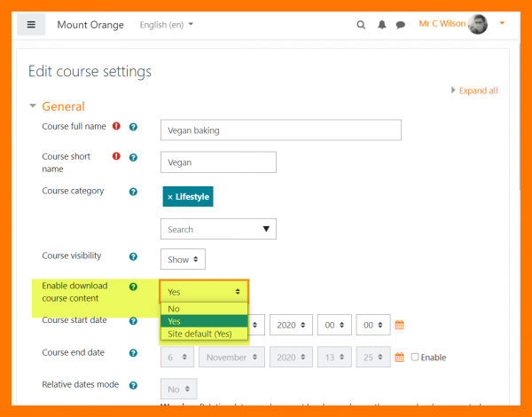
Task: Click the Mount Orange site name
Action: 90,25
